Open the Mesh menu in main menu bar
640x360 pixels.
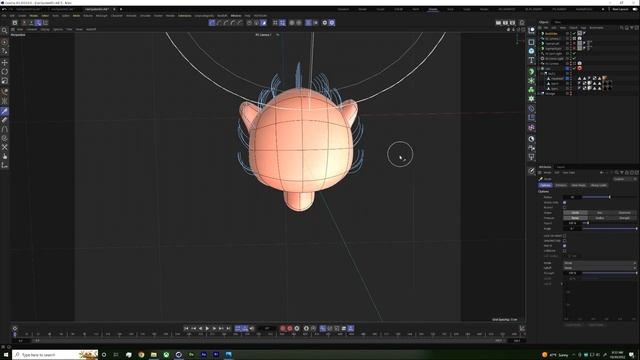(x=76, y=16)
